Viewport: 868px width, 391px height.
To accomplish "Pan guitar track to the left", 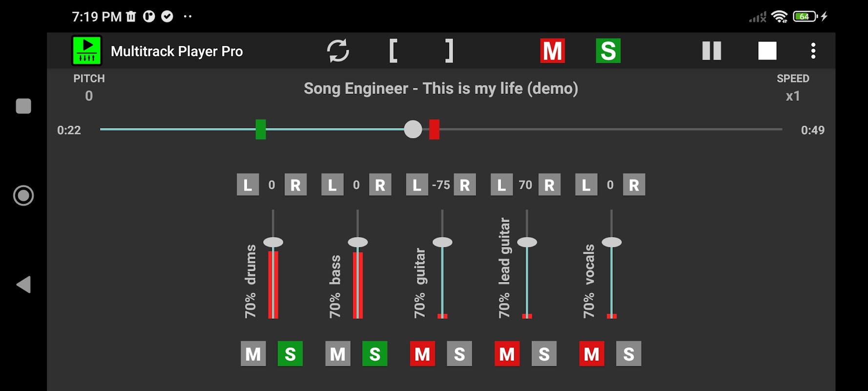I will coord(417,185).
